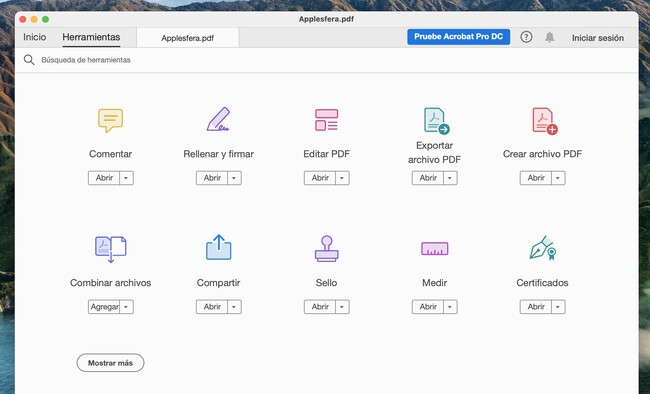Click the Crear archivo PDF icon
The height and width of the screenshot is (394, 650).
tap(545, 121)
